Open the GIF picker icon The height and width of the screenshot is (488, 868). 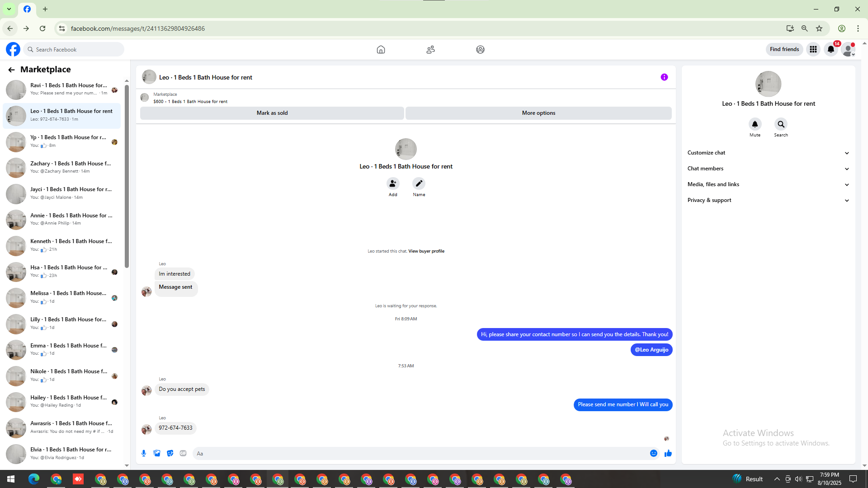tap(183, 453)
